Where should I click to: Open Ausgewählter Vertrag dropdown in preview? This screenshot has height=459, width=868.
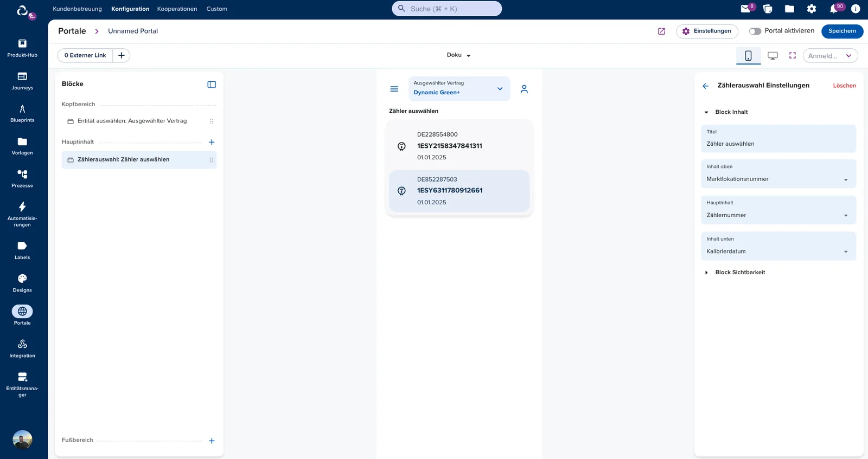[459, 88]
